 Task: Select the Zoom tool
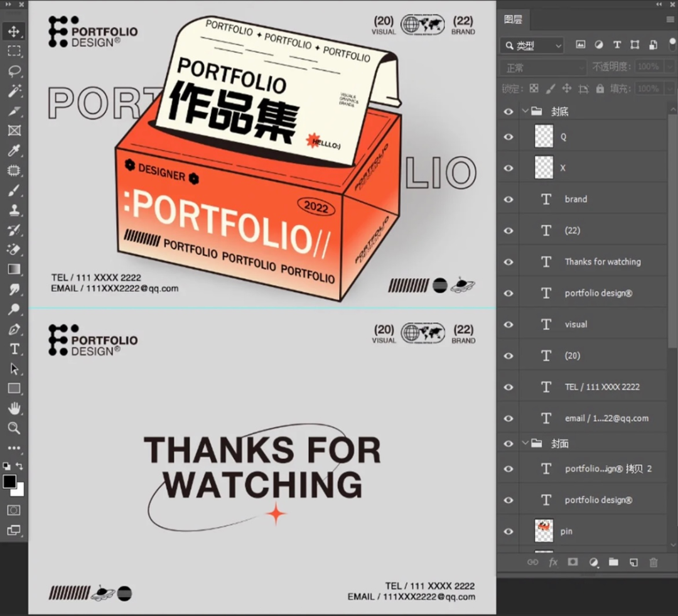click(14, 428)
